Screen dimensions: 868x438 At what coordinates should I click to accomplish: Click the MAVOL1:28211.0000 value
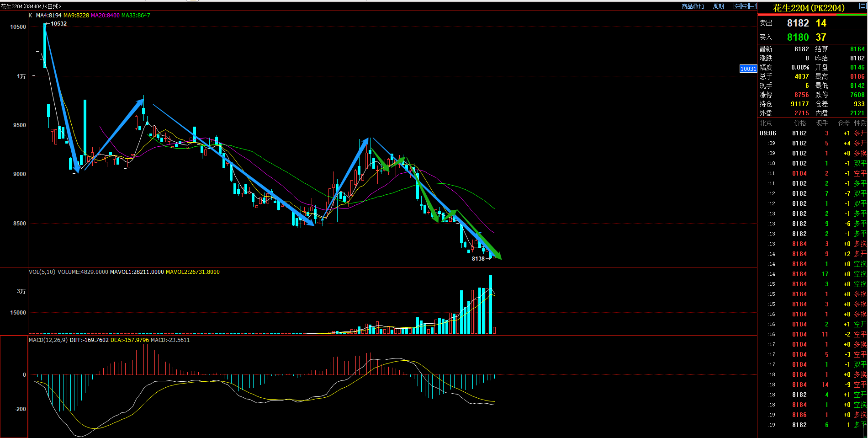(137, 272)
